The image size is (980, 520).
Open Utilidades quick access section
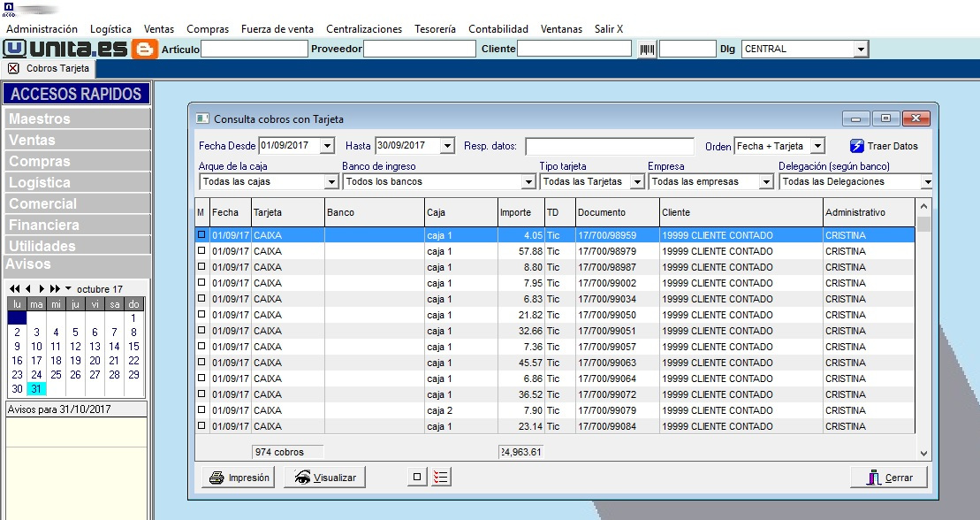pyautogui.click(x=77, y=245)
